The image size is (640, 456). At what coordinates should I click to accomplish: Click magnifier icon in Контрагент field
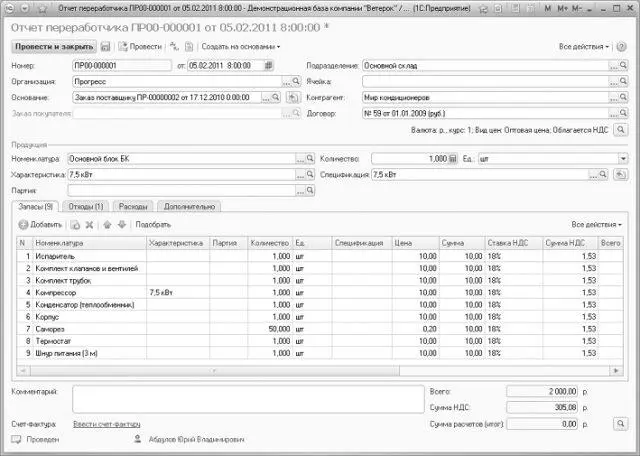(623, 97)
